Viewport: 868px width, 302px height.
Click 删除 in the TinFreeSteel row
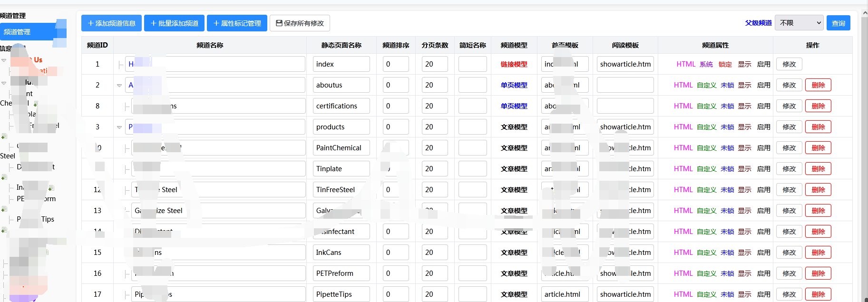coord(818,190)
